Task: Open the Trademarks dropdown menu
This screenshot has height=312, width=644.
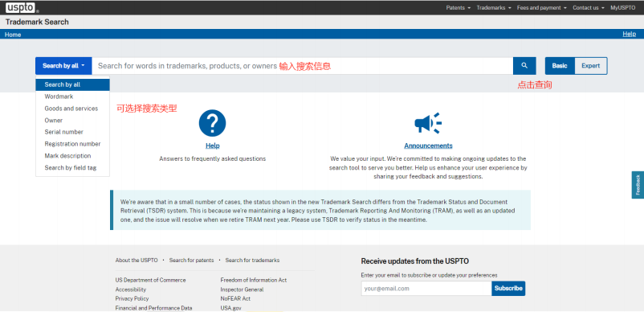Action: click(x=494, y=8)
